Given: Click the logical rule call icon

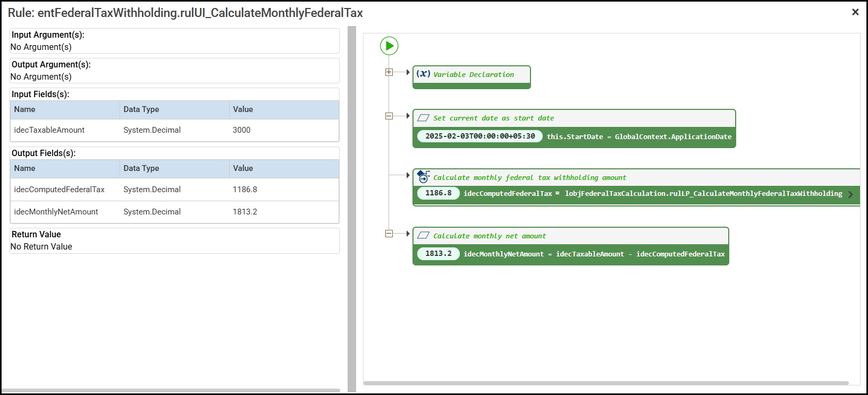Looking at the screenshot, I should coord(423,176).
